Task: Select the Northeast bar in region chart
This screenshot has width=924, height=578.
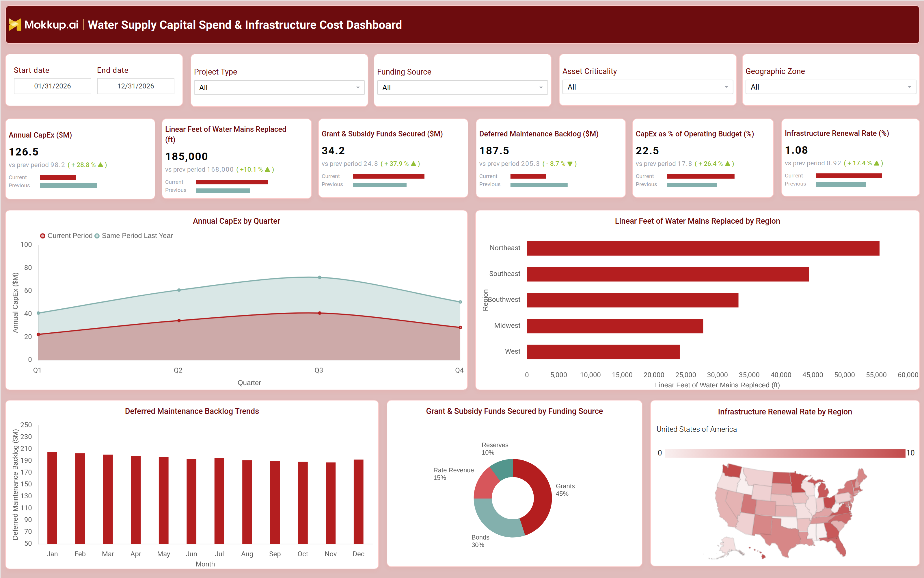Action: point(703,249)
